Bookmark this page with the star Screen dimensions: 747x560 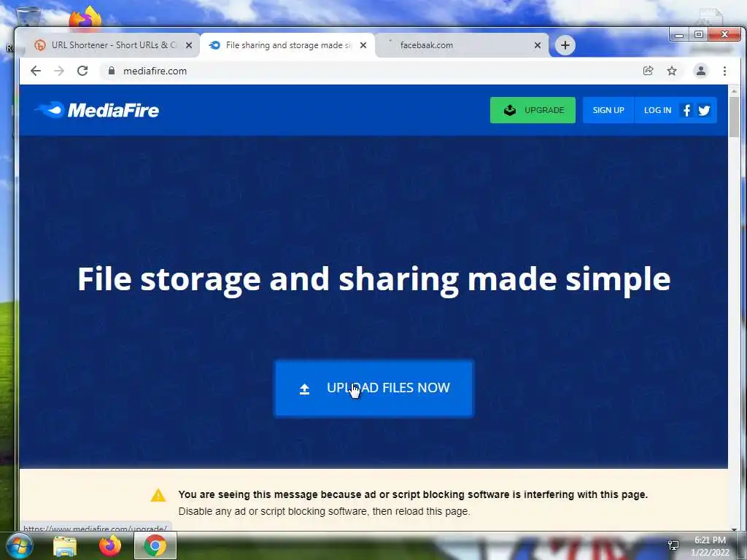click(x=672, y=71)
